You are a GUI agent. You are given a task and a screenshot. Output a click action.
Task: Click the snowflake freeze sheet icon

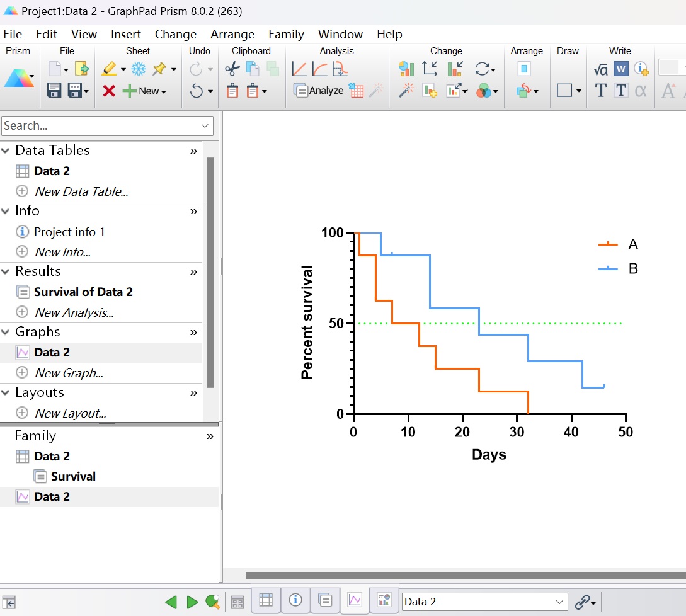pos(139,69)
